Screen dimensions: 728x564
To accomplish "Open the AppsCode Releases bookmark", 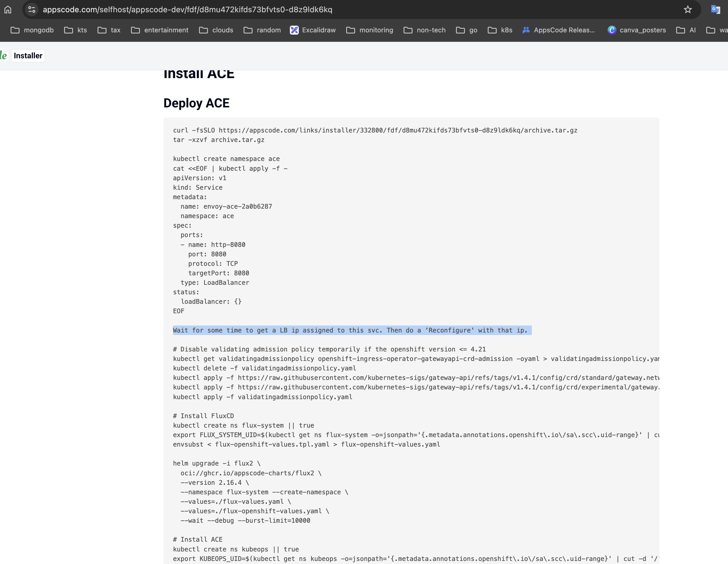I will coord(558,30).
